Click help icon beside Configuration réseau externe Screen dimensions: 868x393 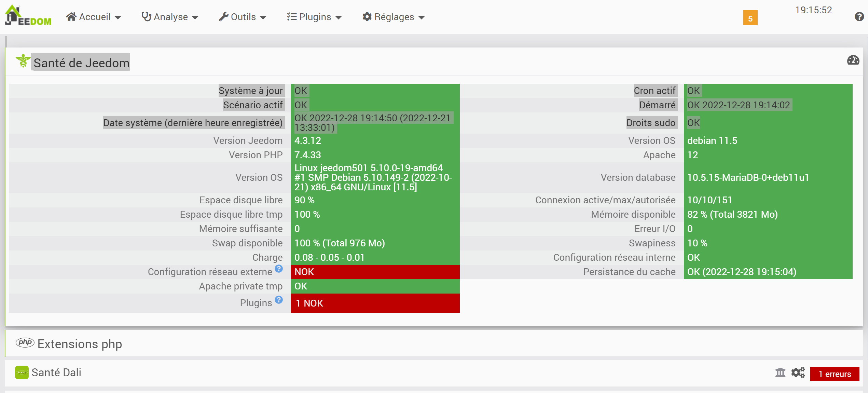click(279, 269)
